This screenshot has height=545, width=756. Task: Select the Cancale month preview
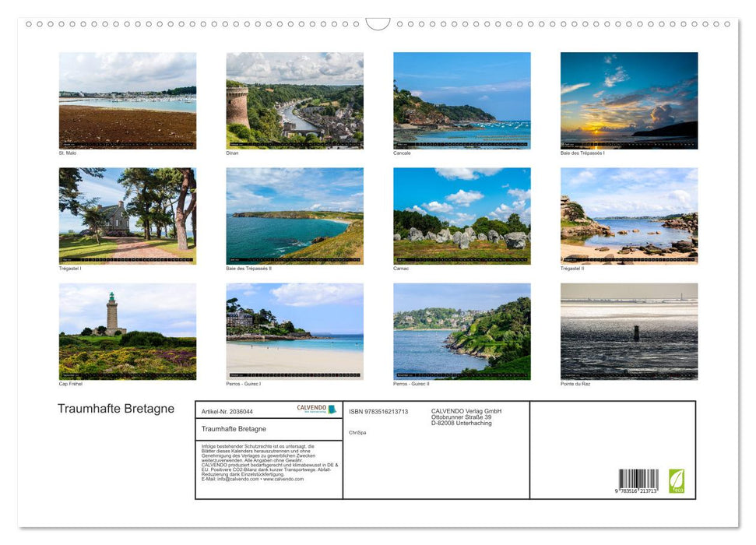[461, 100]
